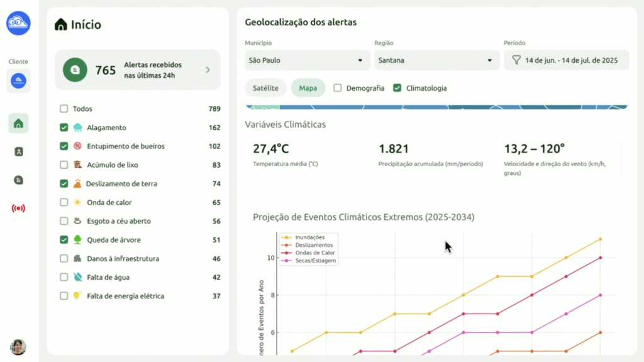Select the Mapa view tab
644x362 pixels.
pos(308,88)
